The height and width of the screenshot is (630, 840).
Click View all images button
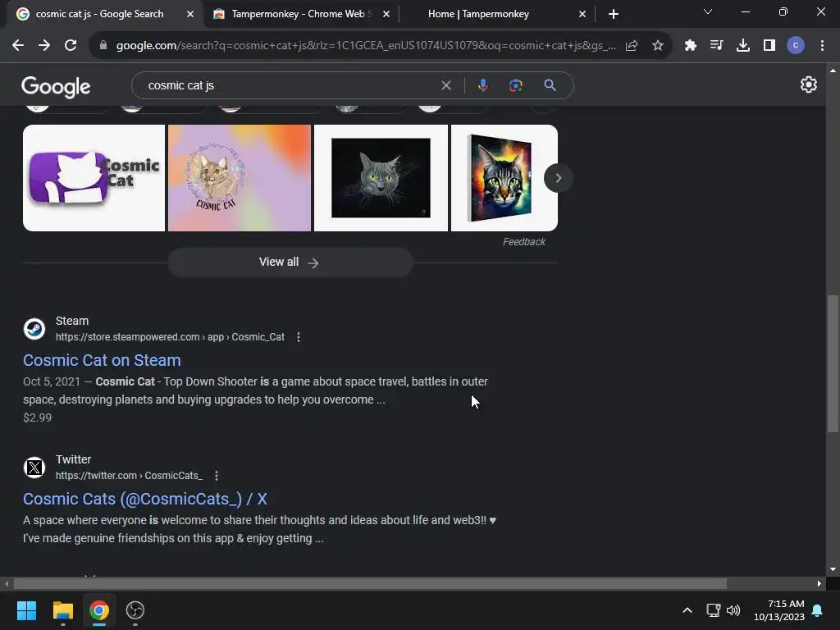point(290,262)
